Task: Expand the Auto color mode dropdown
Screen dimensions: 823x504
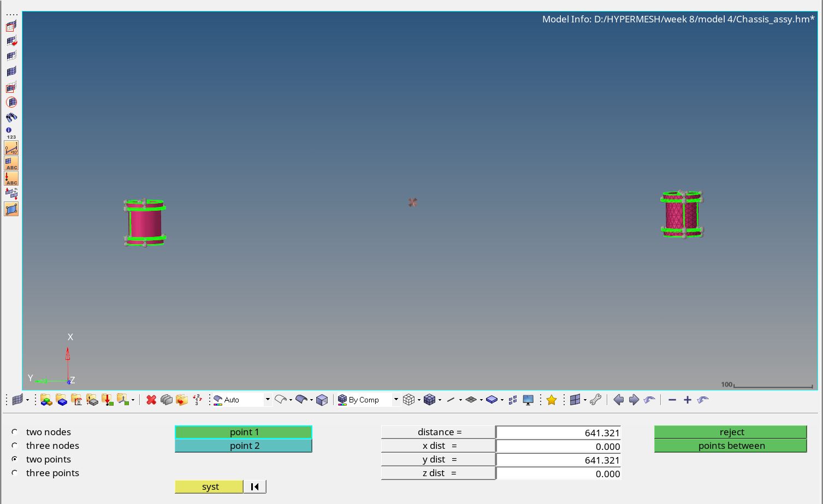Action: 267,399
